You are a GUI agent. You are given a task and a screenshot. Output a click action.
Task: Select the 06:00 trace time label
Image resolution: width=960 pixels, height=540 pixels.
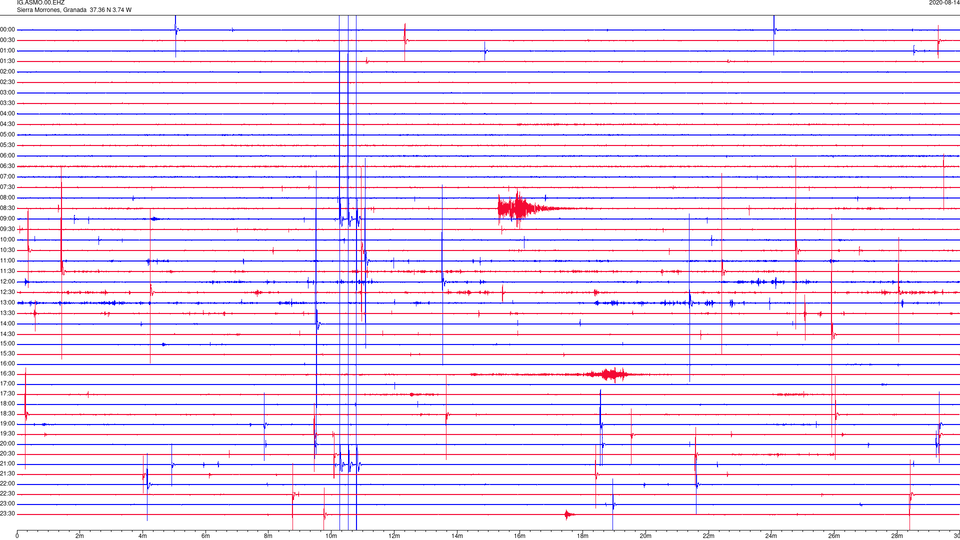coord(8,156)
